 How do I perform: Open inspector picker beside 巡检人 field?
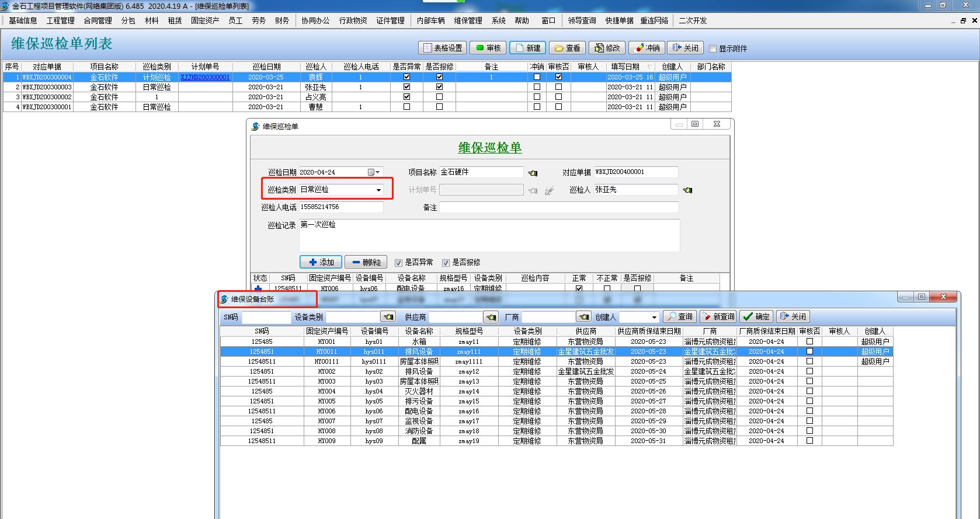tap(687, 190)
